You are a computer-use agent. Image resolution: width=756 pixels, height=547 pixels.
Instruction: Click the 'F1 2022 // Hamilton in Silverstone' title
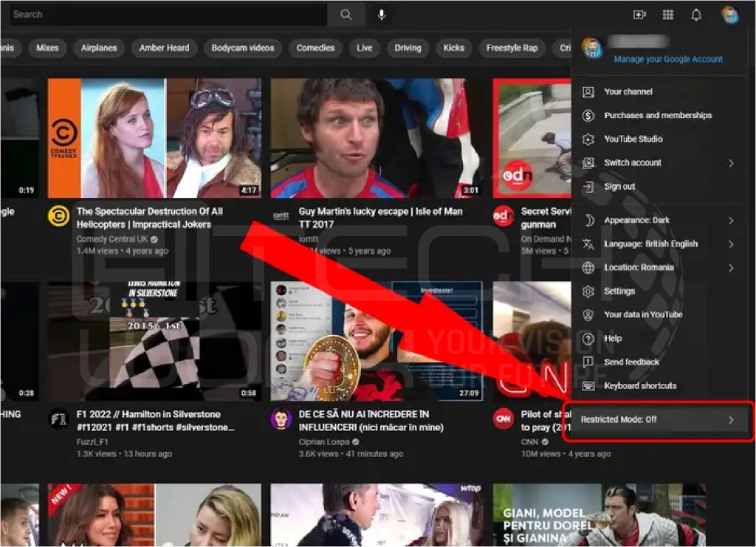coord(156,421)
